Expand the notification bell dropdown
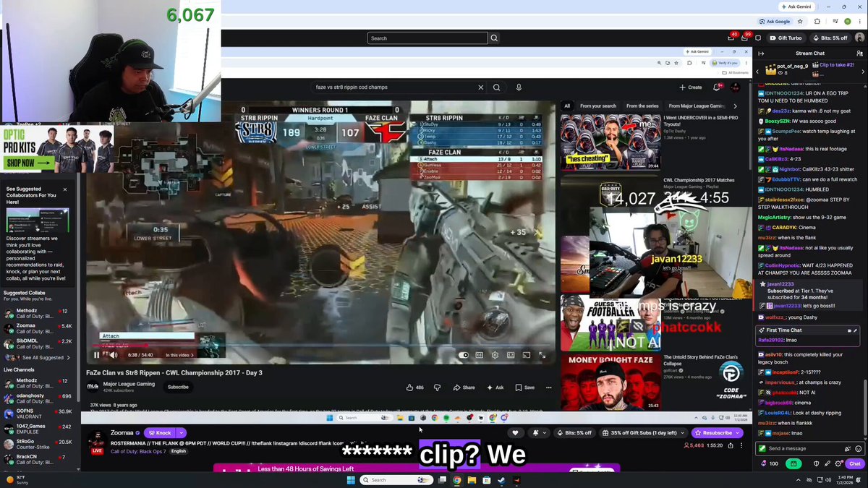Screen dimensions: 868x488 tap(539, 433)
